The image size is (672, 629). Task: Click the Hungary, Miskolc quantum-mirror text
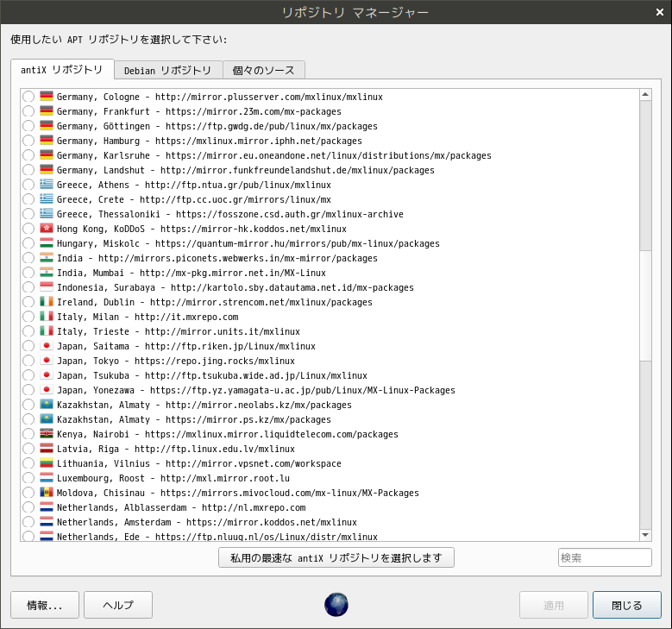pos(248,243)
